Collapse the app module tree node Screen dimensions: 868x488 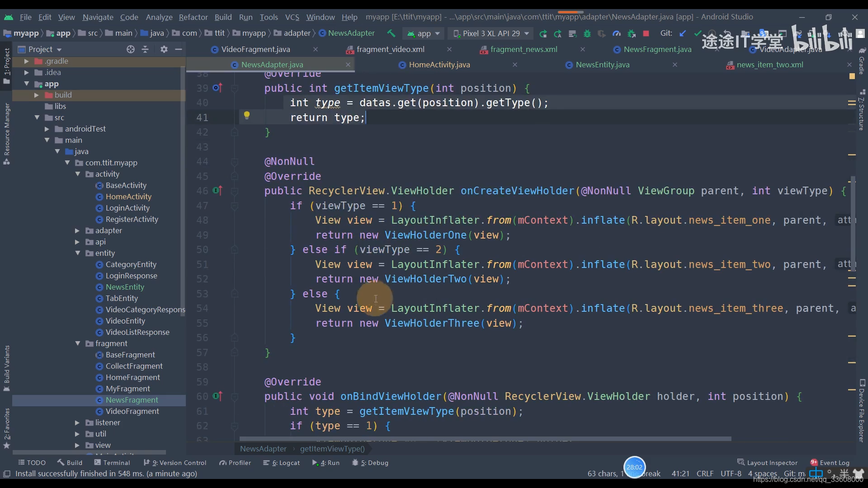click(27, 84)
